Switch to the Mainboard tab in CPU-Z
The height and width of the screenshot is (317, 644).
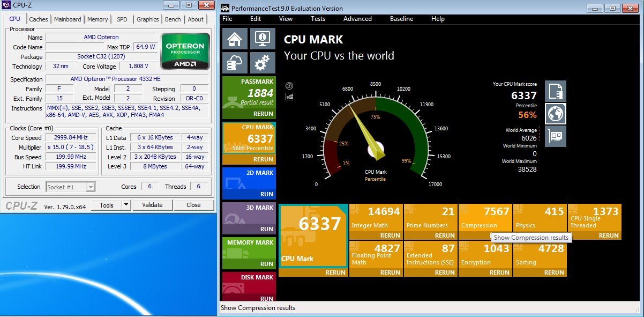pyautogui.click(x=68, y=19)
